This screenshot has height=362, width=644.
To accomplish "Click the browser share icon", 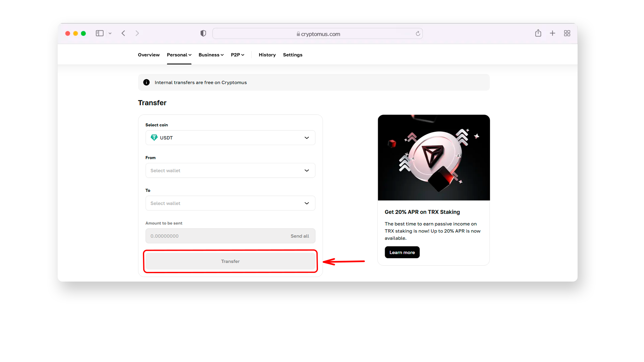I will pos(538,33).
